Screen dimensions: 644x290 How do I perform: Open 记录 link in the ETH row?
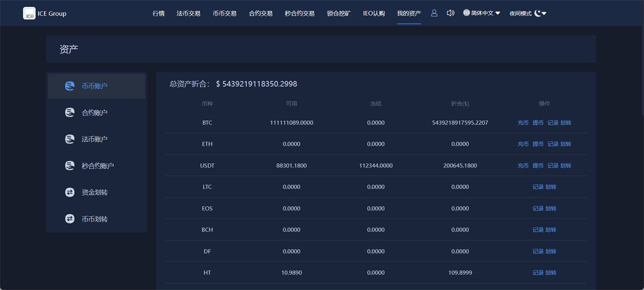point(553,144)
